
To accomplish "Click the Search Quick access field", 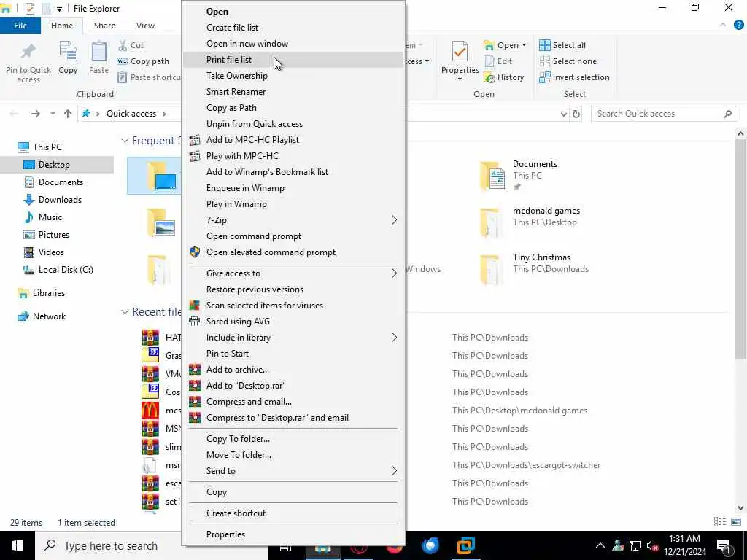I will [x=665, y=114].
